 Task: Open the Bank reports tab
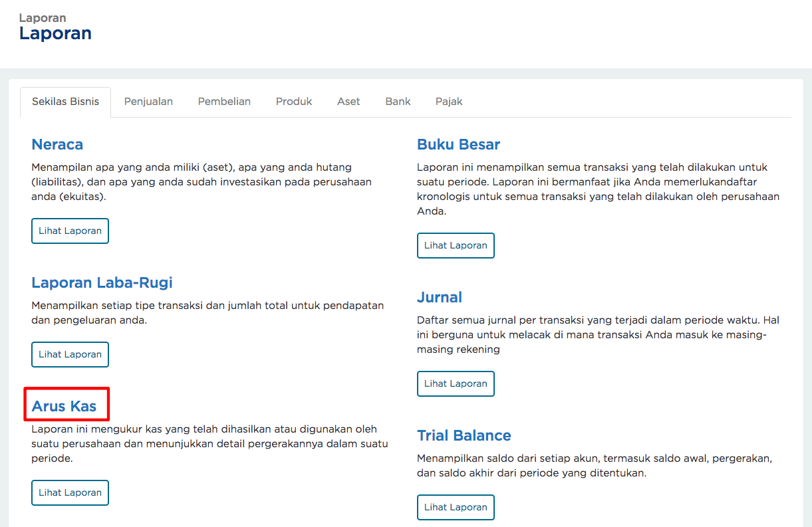point(398,101)
